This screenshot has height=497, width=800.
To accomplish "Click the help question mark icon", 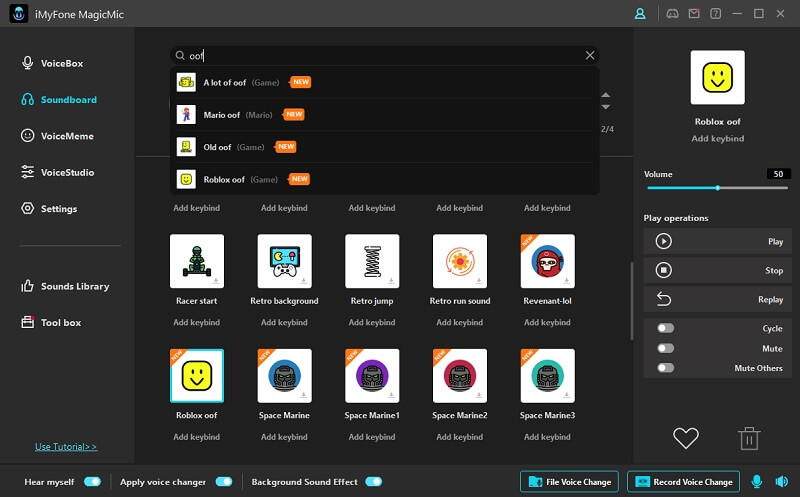I will (x=715, y=14).
